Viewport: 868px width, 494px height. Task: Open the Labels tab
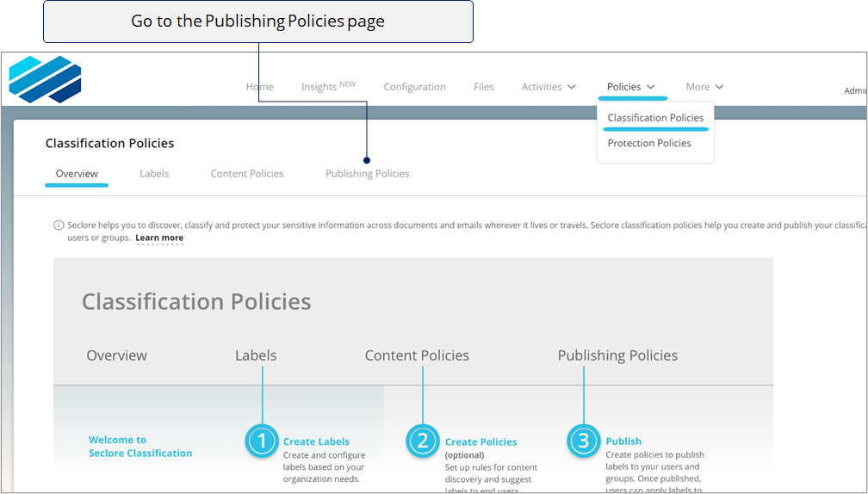click(x=154, y=174)
